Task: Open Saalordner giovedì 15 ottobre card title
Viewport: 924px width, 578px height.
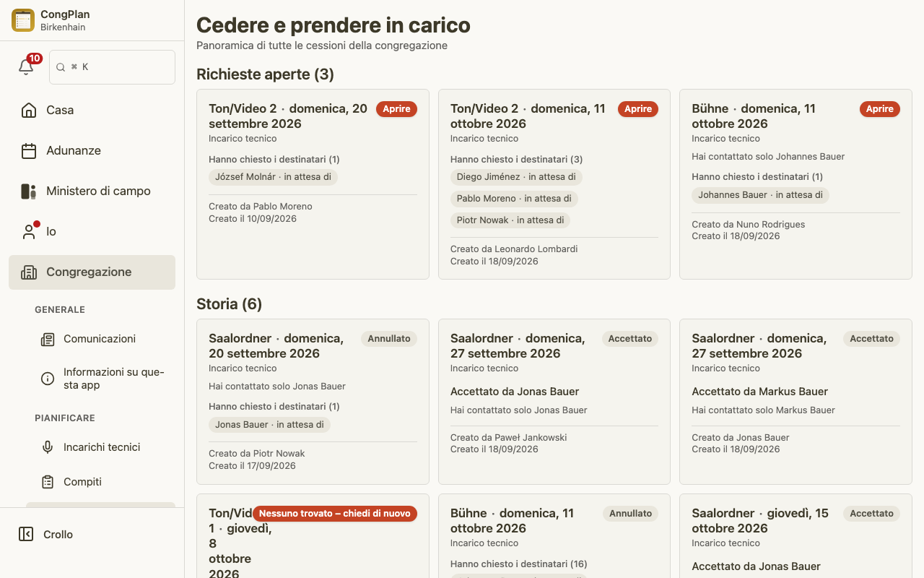Action: [760, 521]
